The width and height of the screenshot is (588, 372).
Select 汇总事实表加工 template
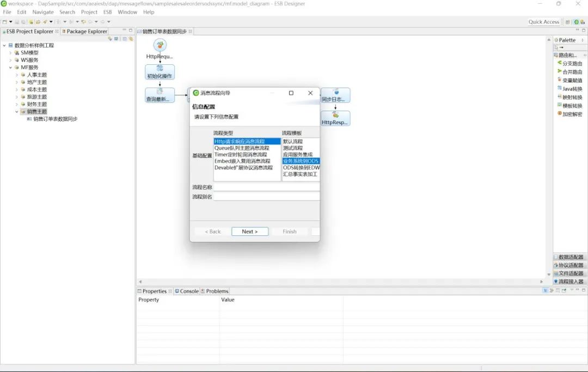pyautogui.click(x=301, y=174)
